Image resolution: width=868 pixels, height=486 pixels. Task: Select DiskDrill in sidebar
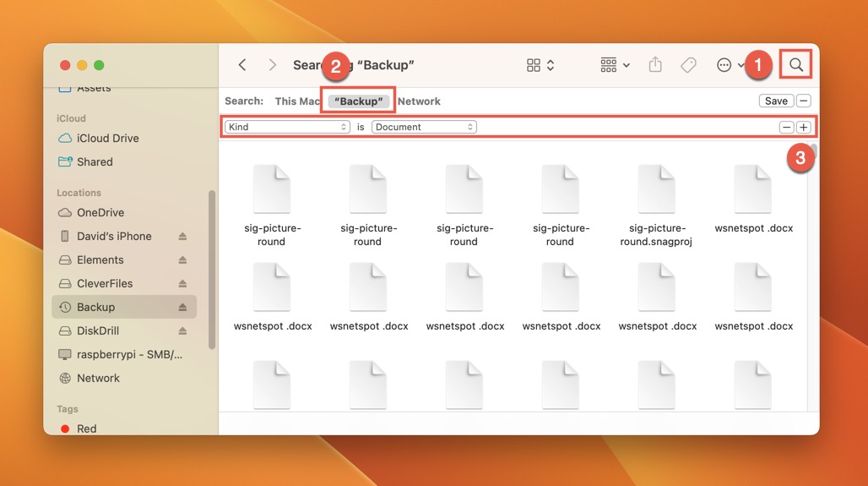pos(98,330)
